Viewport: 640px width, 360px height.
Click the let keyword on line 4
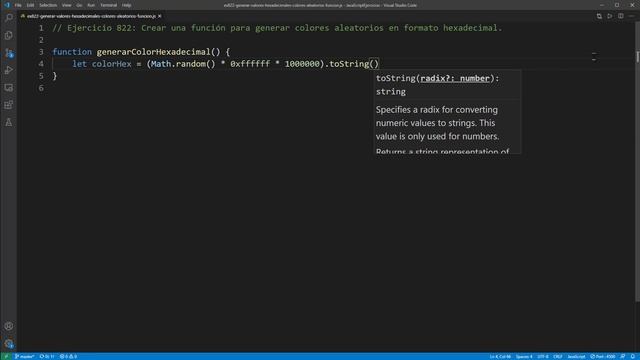click(79, 64)
